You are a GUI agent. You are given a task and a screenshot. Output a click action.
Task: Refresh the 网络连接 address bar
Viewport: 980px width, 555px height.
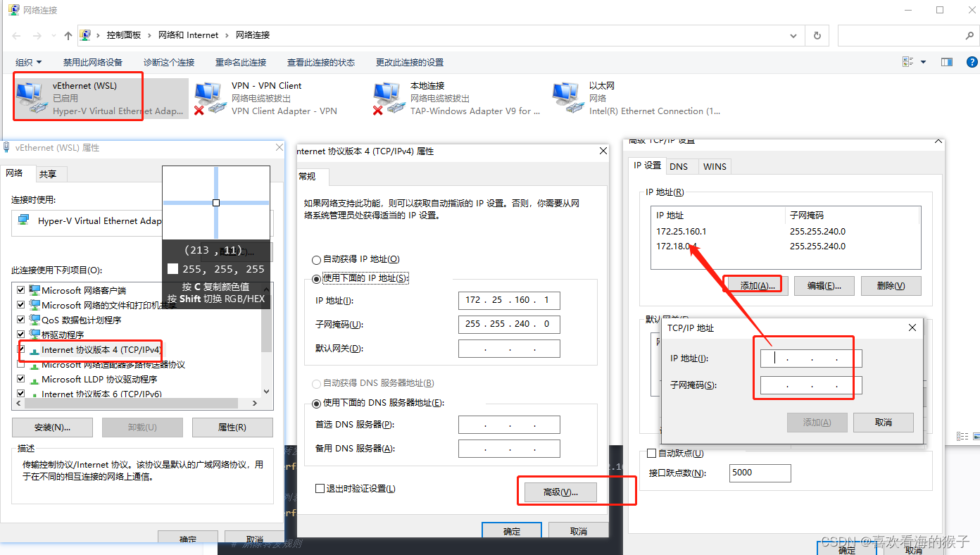(817, 35)
